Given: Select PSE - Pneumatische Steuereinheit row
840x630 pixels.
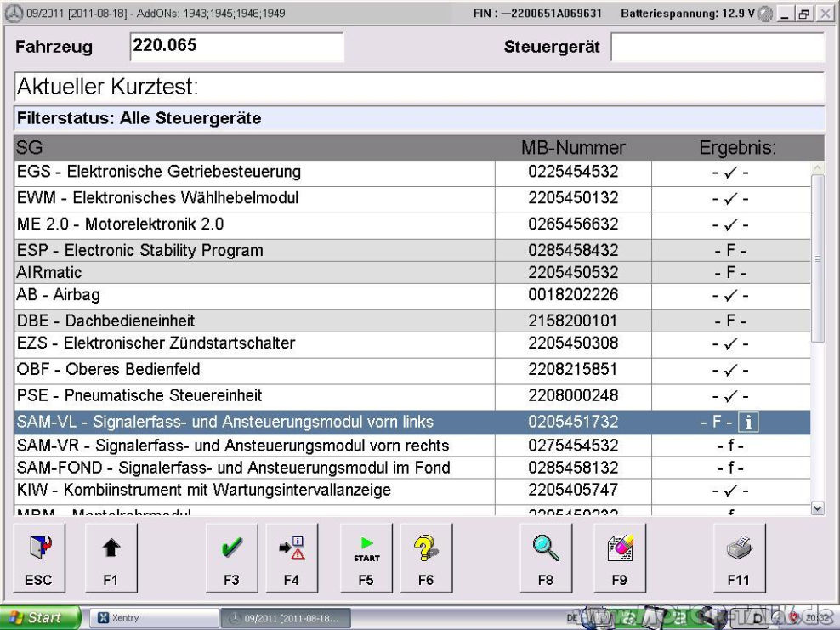Looking at the screenshot, I should pos(412,397).
